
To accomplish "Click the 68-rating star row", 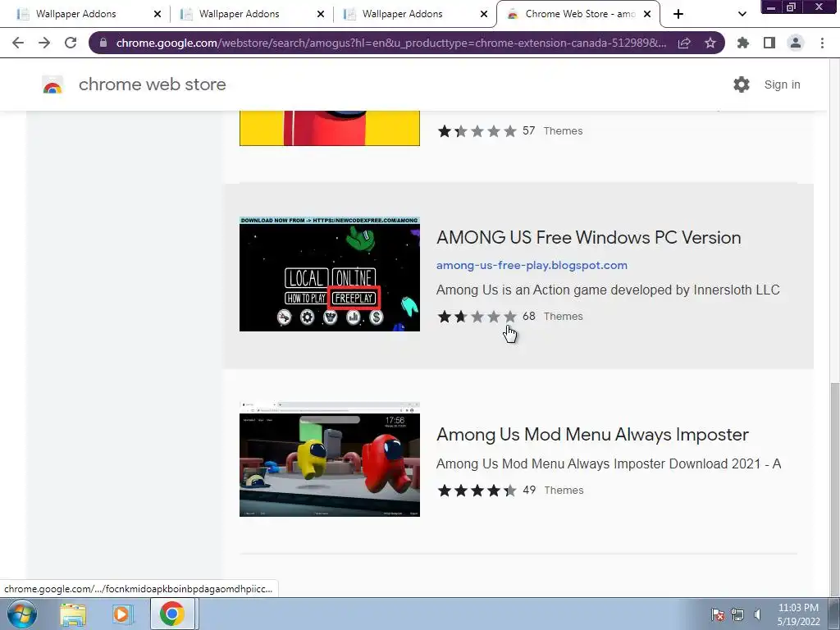I will tap(477, 317).
